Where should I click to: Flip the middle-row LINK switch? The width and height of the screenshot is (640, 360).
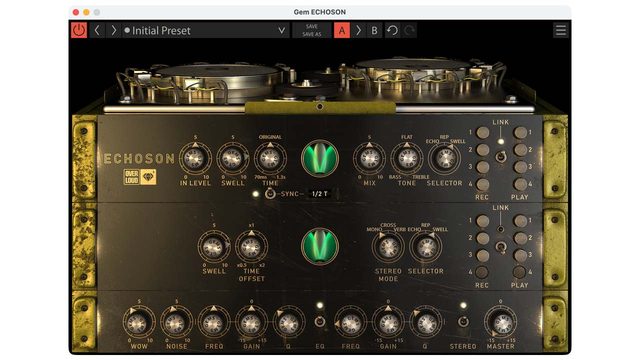click(x=501, y=247)
